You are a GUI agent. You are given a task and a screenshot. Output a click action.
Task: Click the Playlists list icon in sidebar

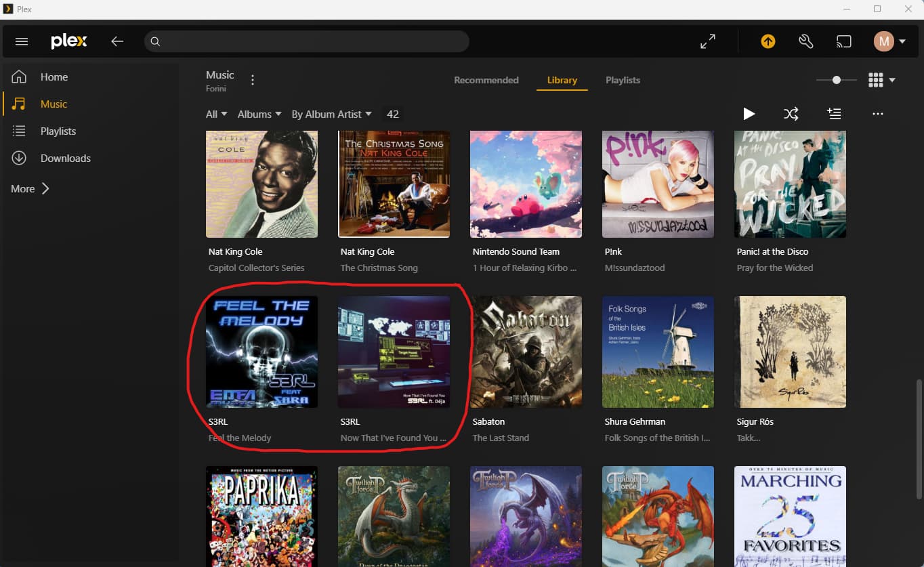point(19,131)
